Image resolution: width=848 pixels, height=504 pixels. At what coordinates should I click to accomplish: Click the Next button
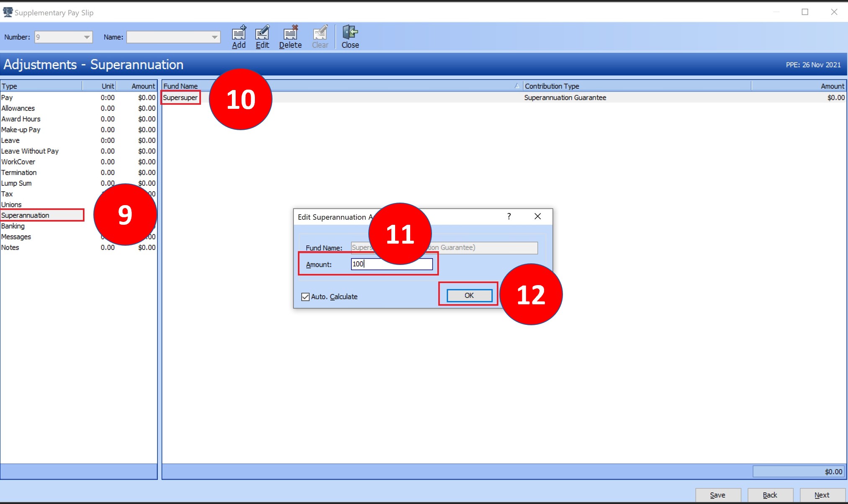[x=822, y=495]
